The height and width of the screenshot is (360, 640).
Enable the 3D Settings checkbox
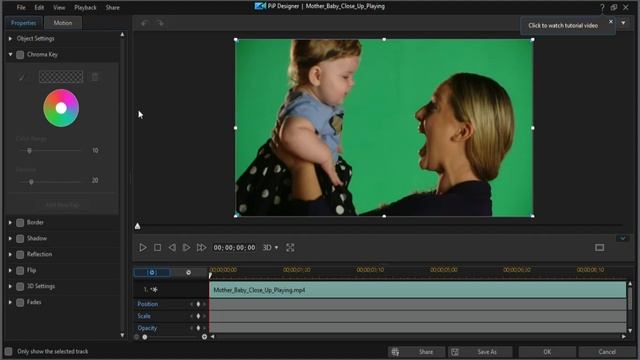click(x=20, y=286)
